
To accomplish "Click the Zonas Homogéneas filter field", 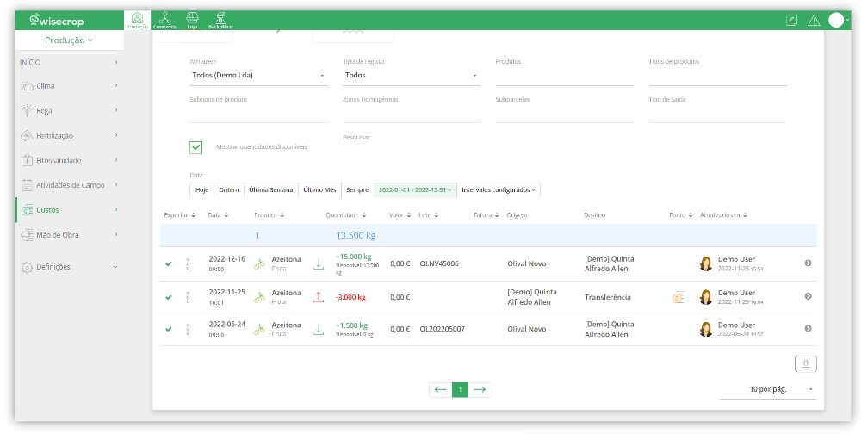I will [412, 114].
